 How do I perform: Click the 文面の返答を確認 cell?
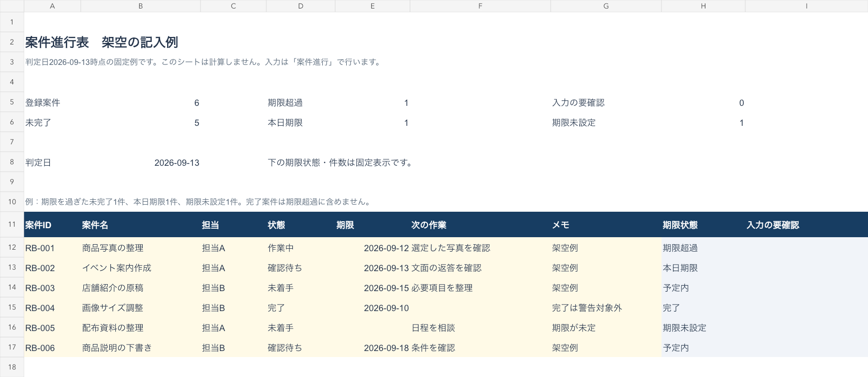tap(480, 268)
